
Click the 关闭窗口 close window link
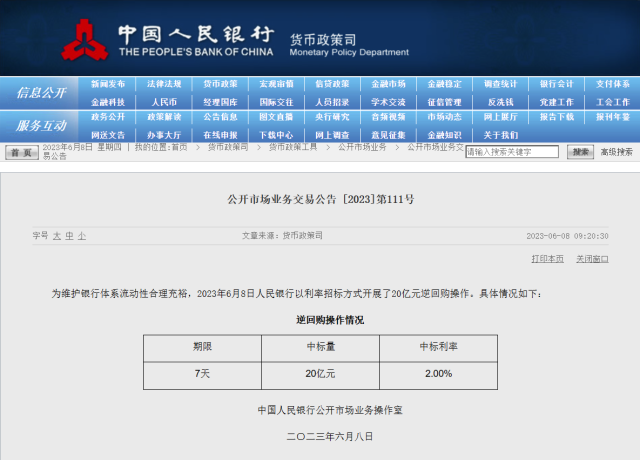(x=590, y=258)
